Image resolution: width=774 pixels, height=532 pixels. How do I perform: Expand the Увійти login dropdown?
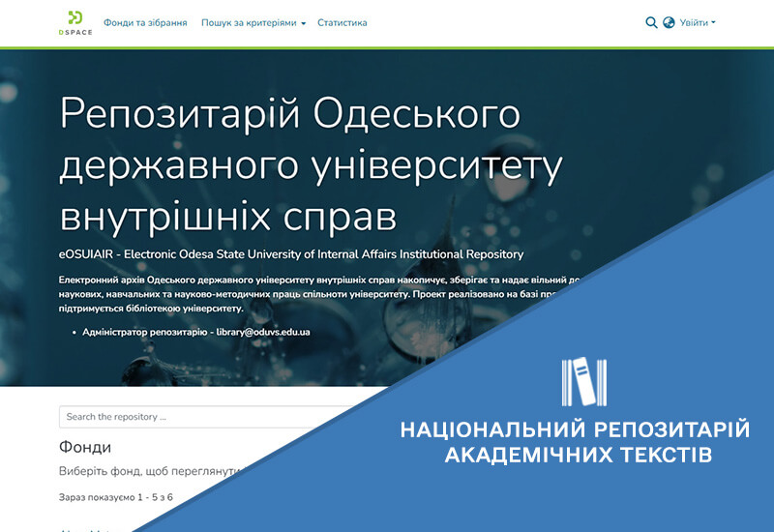click(x=697, y=22)
